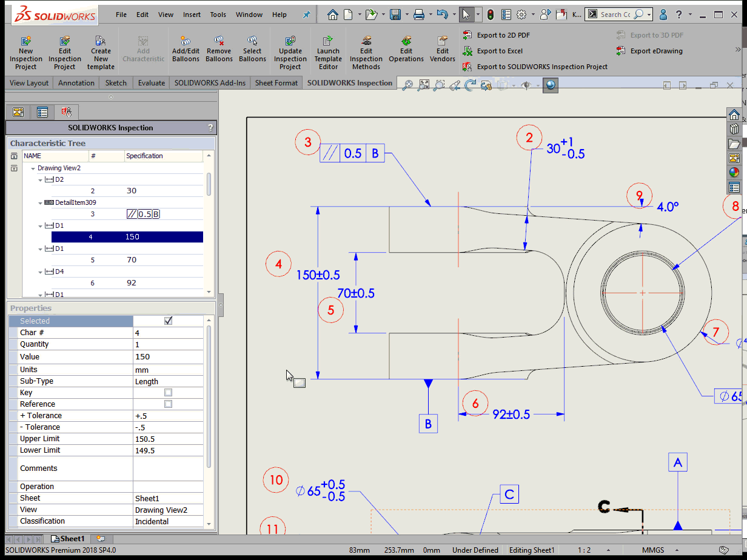Switch to the Evaluate tab
Image resolution: width=747 pixels, height=560 pixels.
[x=151, y=83]
